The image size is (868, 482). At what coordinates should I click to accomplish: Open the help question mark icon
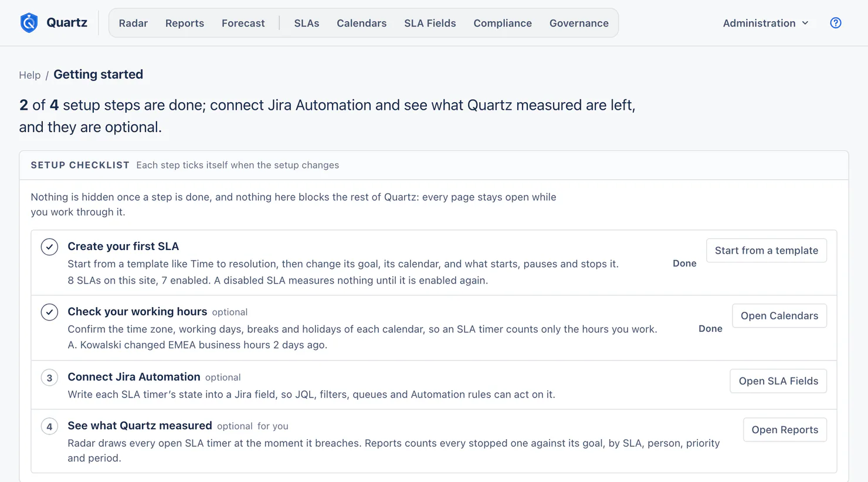(836, 23)
